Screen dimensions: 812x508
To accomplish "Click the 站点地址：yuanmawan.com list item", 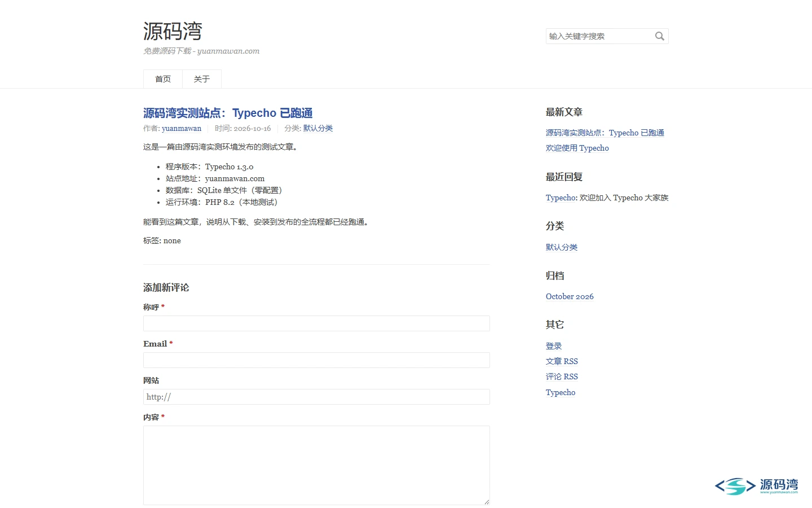I will 215,178.
